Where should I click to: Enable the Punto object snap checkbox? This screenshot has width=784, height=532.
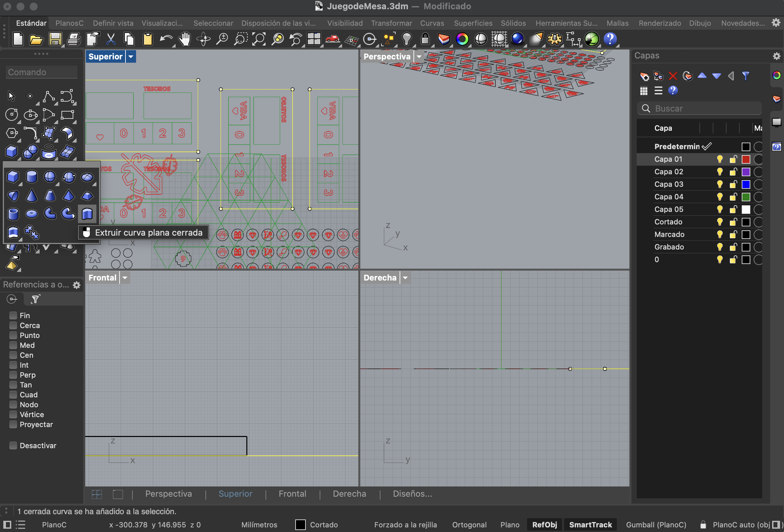click(13, 335)
